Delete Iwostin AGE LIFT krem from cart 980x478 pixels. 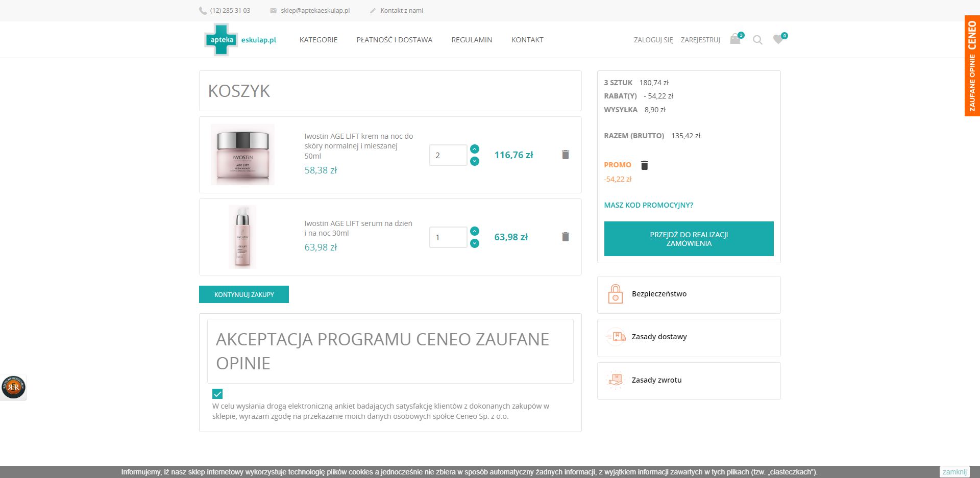[x=566, y=155]
